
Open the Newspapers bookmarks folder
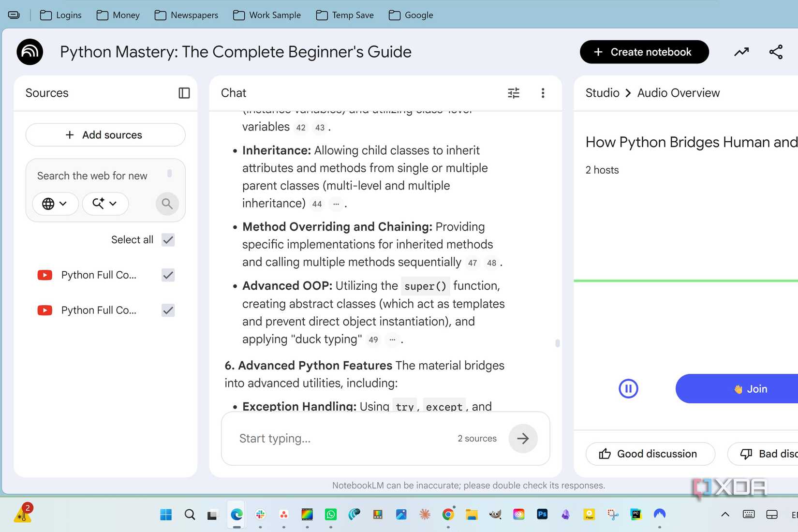[x=187, y=15]
